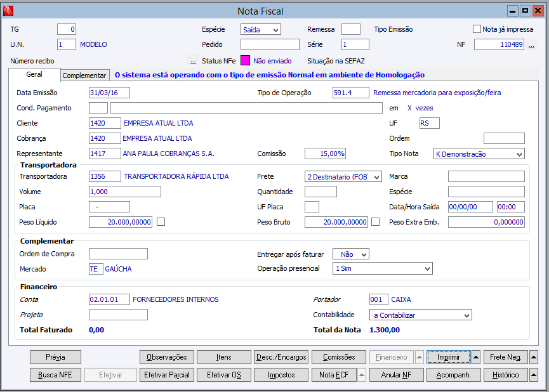Select the Geral tab
This screenshot has width=549, height=392.
34,75
